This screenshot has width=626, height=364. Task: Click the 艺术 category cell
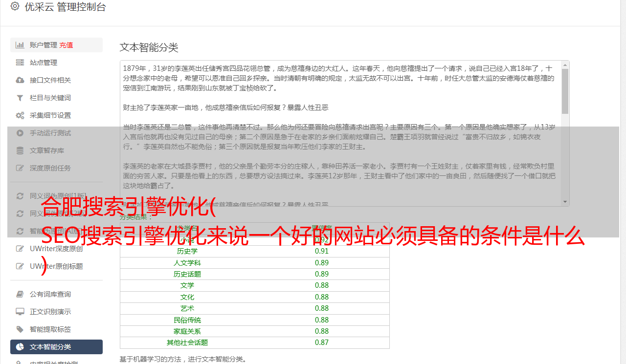pyautogui.click(x=187, y=308)
